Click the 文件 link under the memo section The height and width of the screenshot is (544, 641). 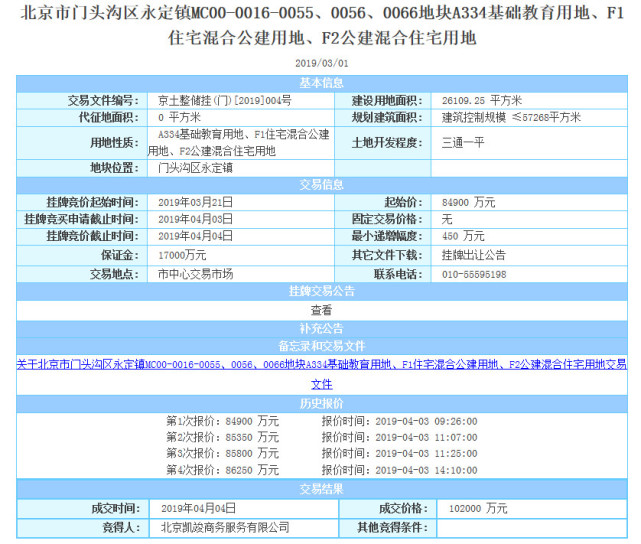(322, 384)
